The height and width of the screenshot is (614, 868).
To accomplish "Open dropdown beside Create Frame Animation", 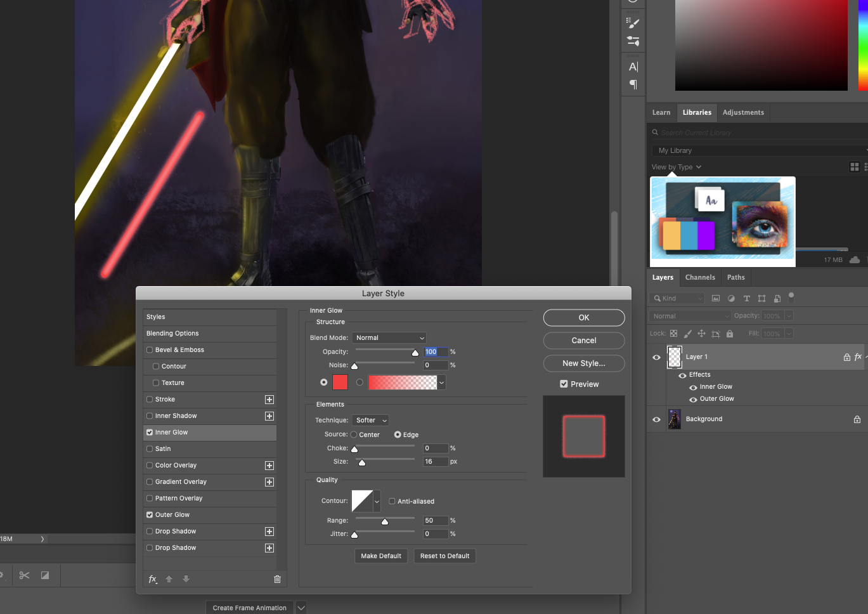I will pos(301,608).
